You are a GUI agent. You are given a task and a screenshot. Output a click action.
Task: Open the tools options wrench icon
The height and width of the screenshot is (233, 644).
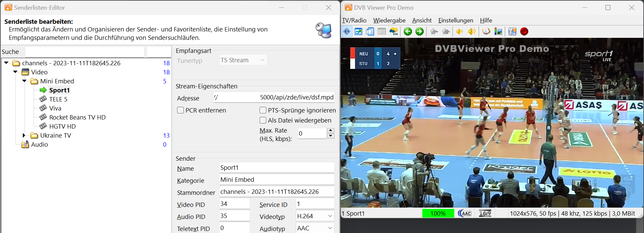[x=512, y=31]
